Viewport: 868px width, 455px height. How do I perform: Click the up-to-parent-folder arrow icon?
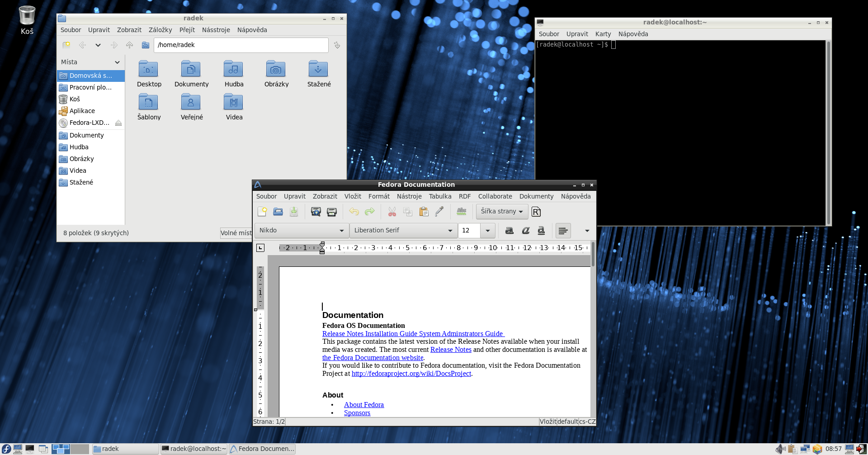pos(130,45)
